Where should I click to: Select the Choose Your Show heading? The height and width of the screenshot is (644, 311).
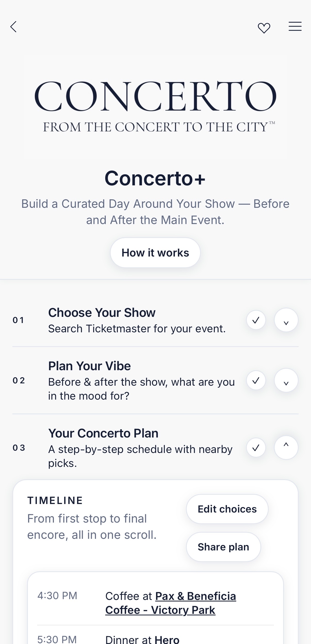point(102,312)
